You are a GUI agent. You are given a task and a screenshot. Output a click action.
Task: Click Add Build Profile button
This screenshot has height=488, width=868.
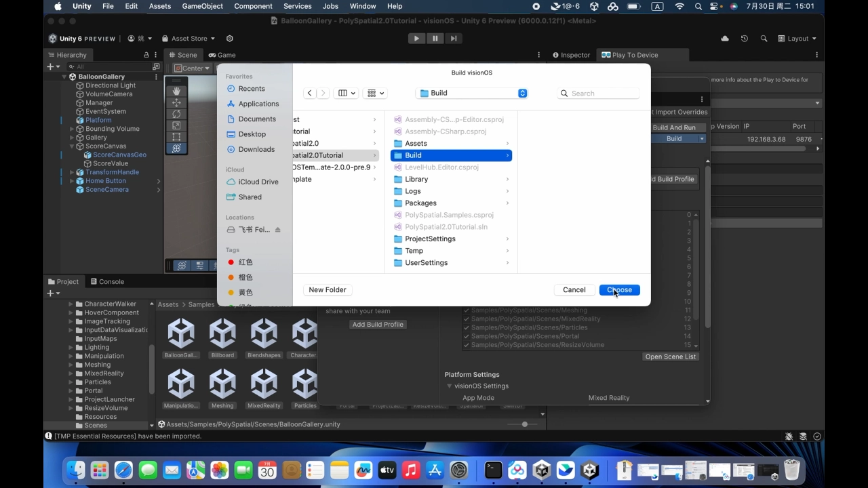tap(378, 325)
